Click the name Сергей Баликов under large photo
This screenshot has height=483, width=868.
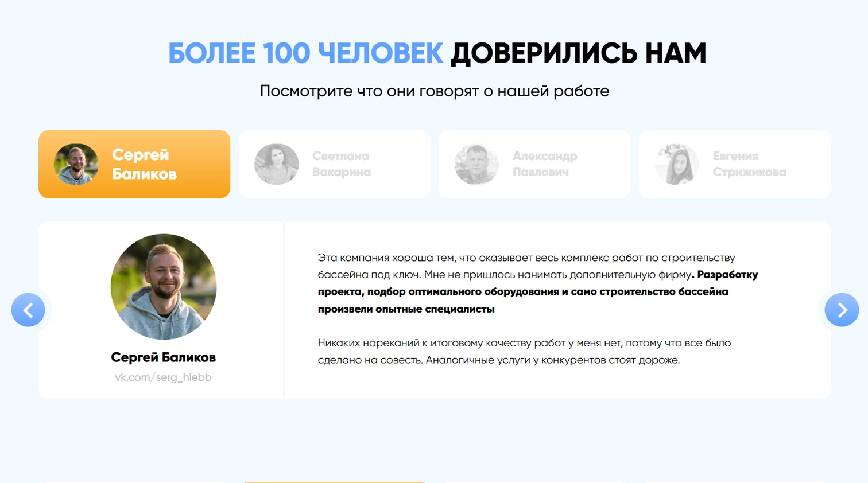point(163,357)
